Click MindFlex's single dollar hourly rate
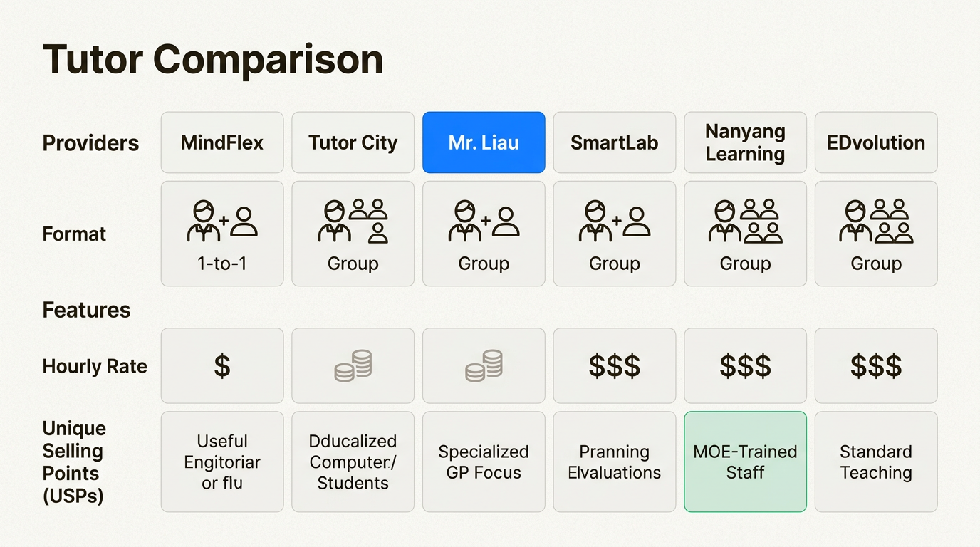 (222, 366)
